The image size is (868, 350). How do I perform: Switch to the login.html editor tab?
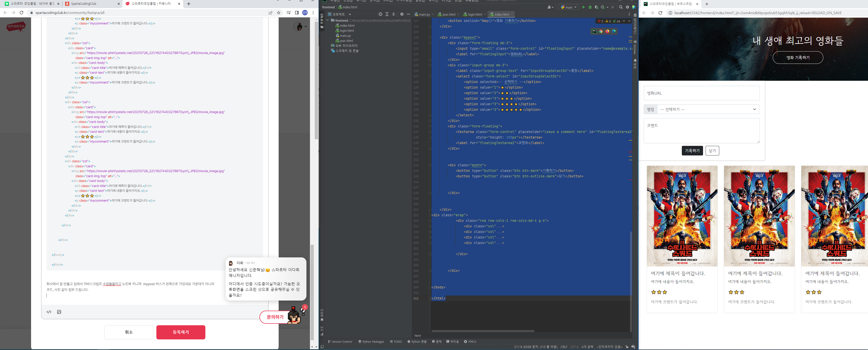pos(474,14)
